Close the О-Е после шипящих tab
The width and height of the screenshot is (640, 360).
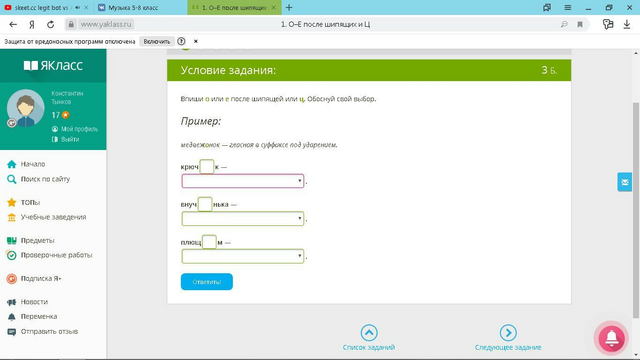click(x=273, y=7)
